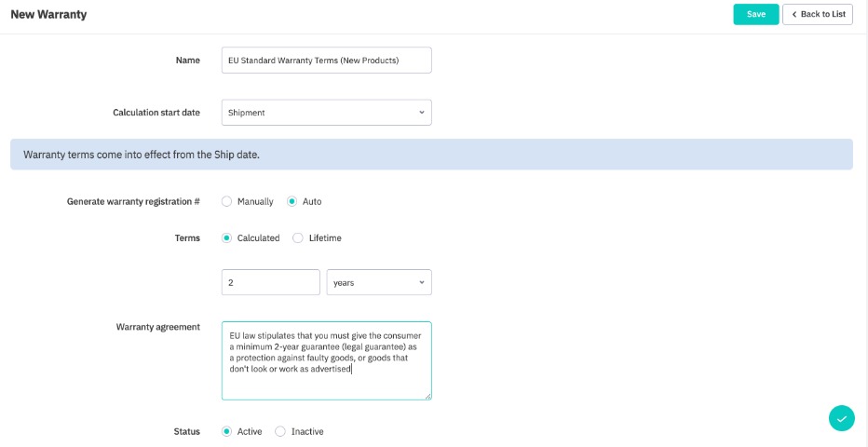Image resolution: width=868 pixels, height=447 pixels.
Task: Set status to Active
Action: coord(227,432)
